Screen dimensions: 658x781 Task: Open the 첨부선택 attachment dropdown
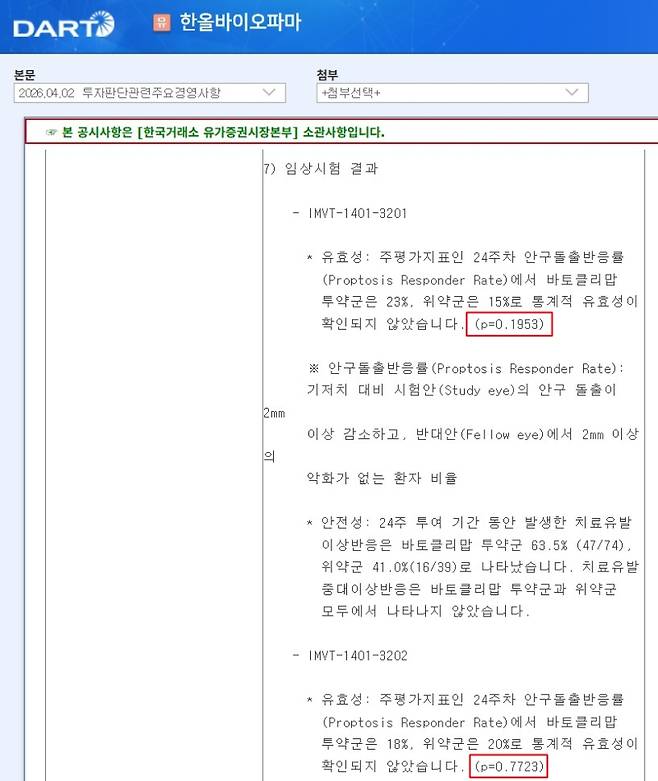(x=452, y=93)
